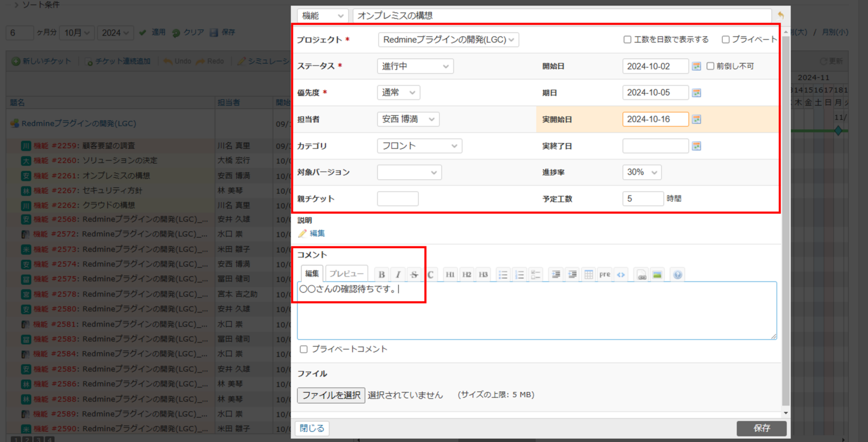Image resolution: width=868 pixels, height=442 pixels.
Task: Click the formatting help icon in comment toolbar
Action: coord(678,274)
